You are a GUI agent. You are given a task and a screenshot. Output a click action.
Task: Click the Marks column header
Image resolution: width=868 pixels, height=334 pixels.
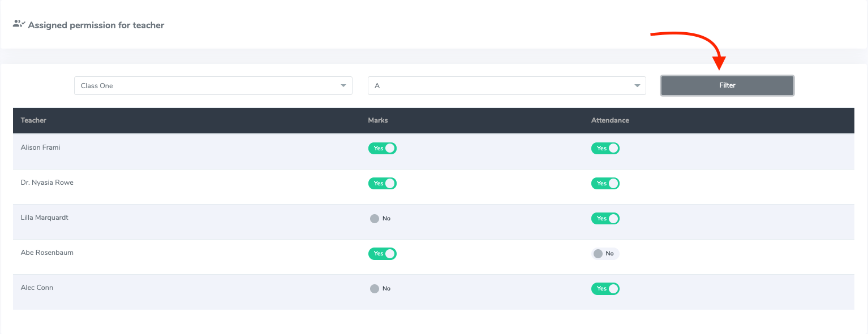tap(377, 120)
